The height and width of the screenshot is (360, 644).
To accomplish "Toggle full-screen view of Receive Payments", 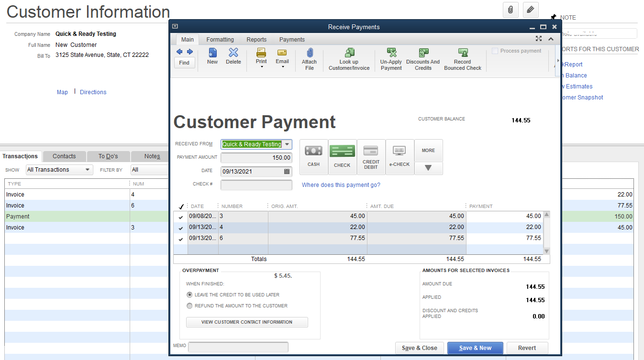I will [x=539, y=39].
